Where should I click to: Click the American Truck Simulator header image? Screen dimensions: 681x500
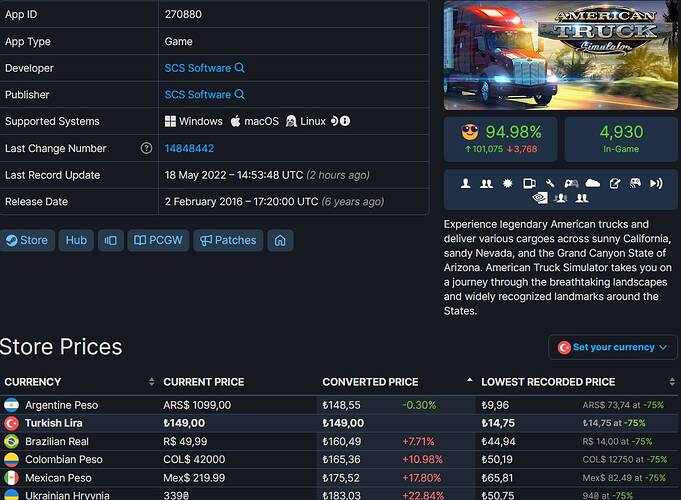point(561,55)
